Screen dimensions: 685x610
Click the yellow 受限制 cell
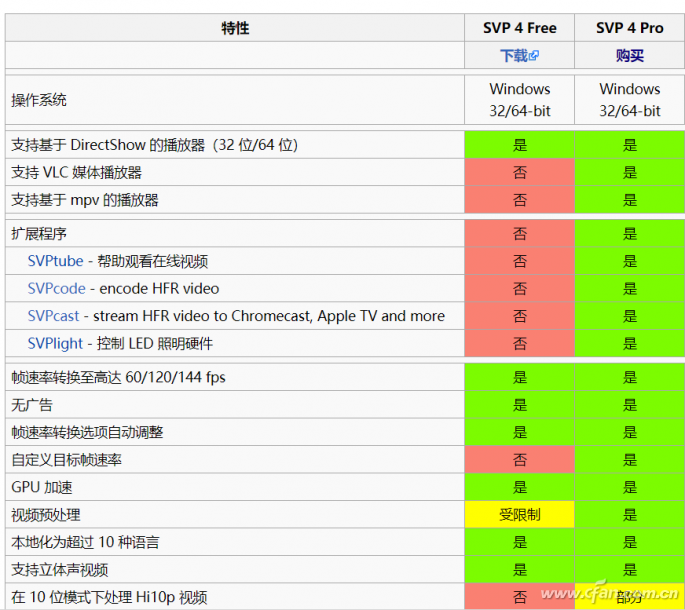click(x=519, y=515)
